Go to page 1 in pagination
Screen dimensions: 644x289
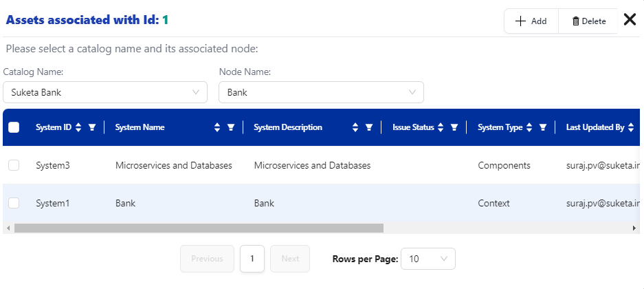pyautogui.click(x=252, y=259)
